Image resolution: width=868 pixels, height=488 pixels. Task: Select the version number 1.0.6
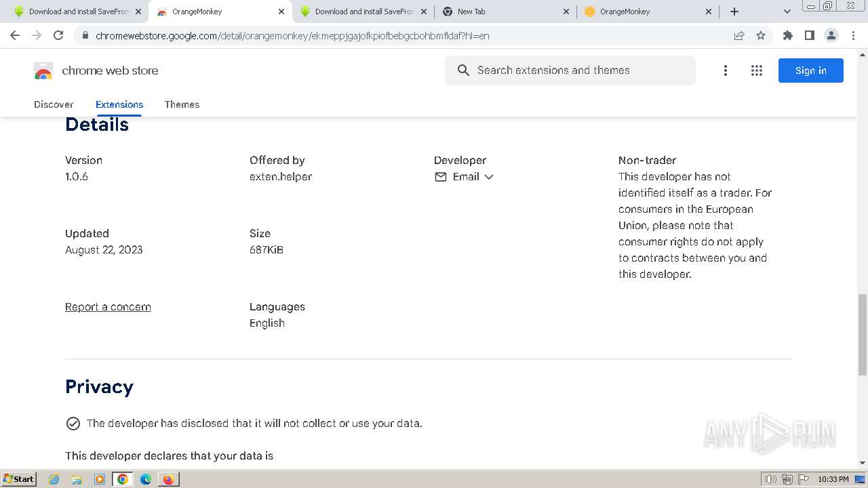point(77,177)
